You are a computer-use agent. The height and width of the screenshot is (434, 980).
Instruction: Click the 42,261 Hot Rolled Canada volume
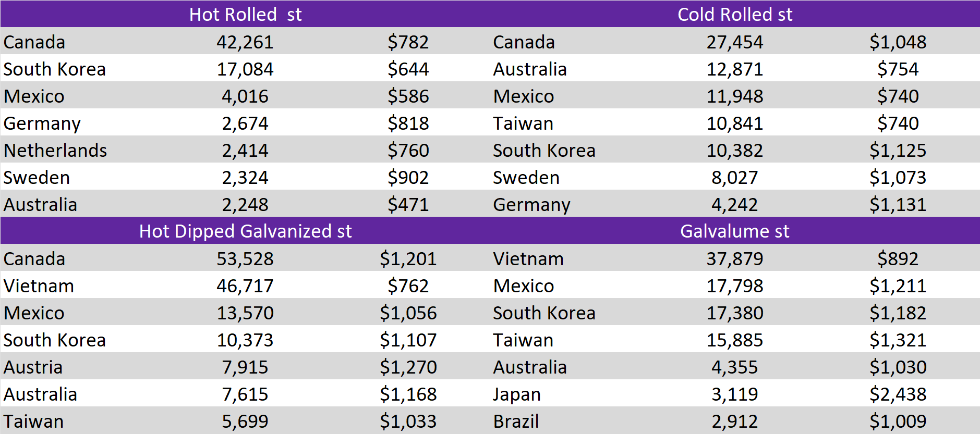tap(245, 42)
